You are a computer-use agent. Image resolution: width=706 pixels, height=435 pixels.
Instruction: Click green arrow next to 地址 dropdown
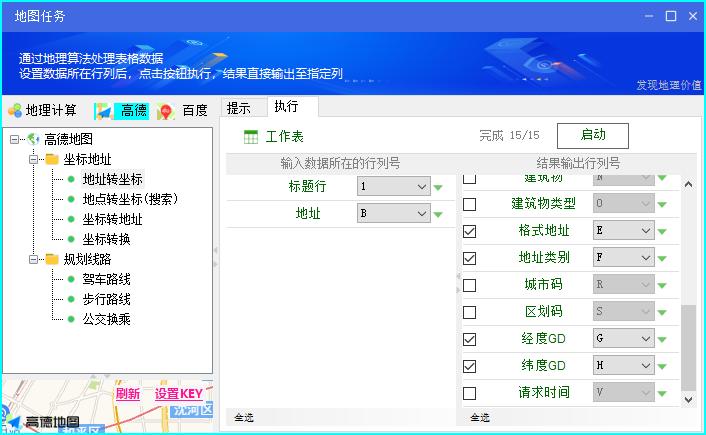[x=438, y=214]
